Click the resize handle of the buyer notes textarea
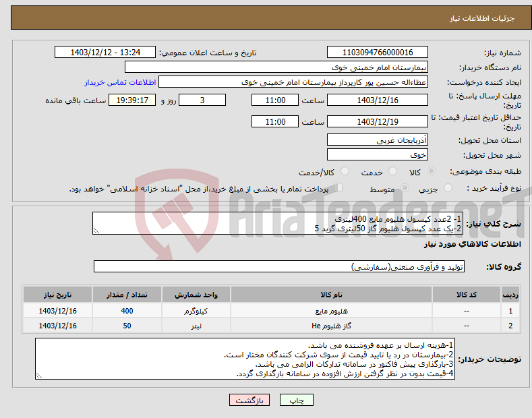This screenshot has width=532, height=418. 39,376
